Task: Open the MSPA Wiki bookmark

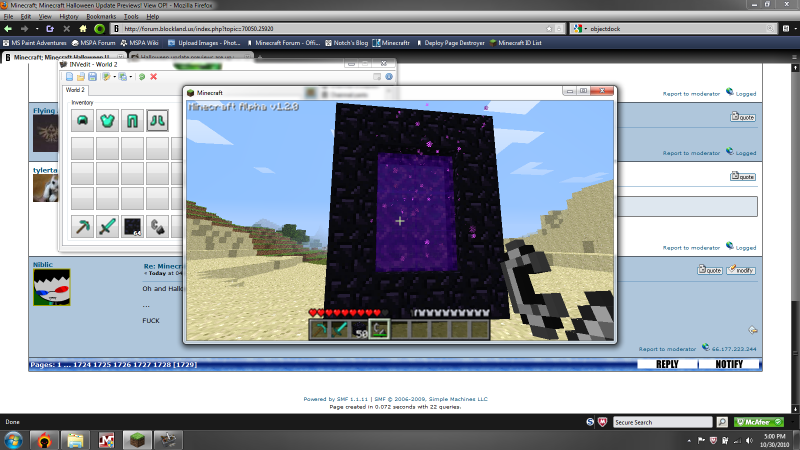Action: click(139, 43)
